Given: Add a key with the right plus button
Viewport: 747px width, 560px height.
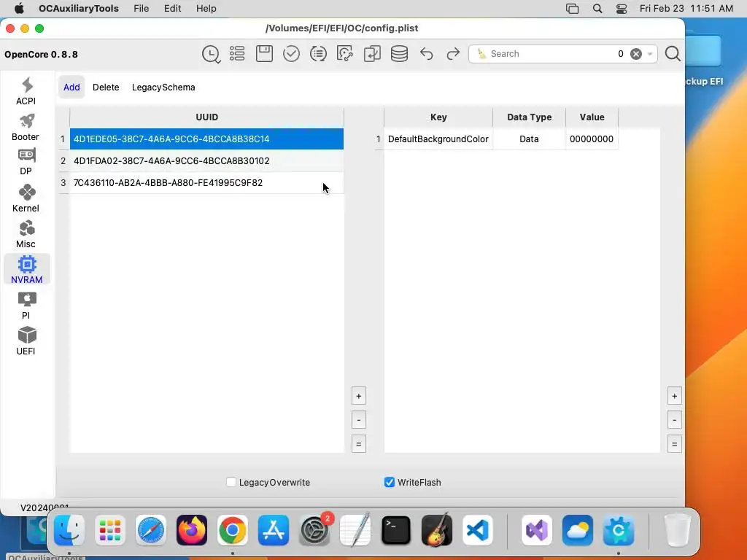Looking at the screenshot, I should [x=675, y=396].
